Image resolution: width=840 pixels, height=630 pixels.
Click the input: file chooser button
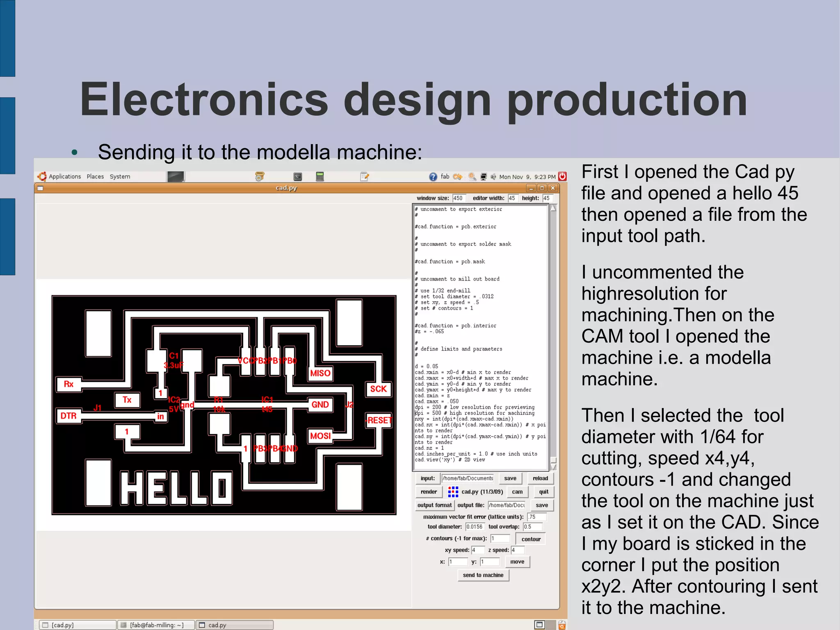[427, 478]
